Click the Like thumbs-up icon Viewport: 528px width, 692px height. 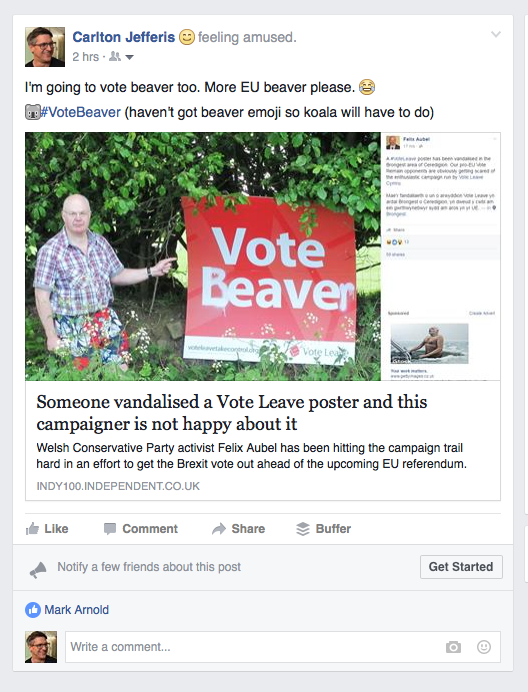(32, 528)
